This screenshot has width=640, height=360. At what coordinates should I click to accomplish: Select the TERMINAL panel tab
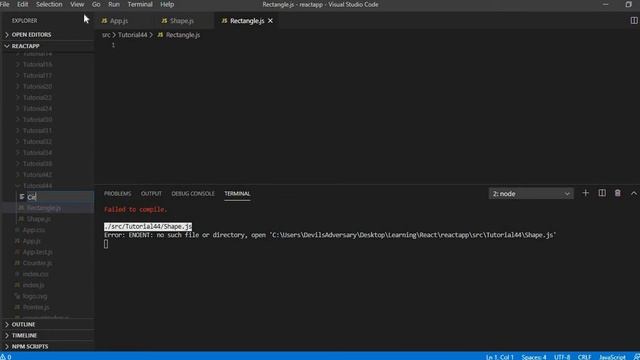237,193
